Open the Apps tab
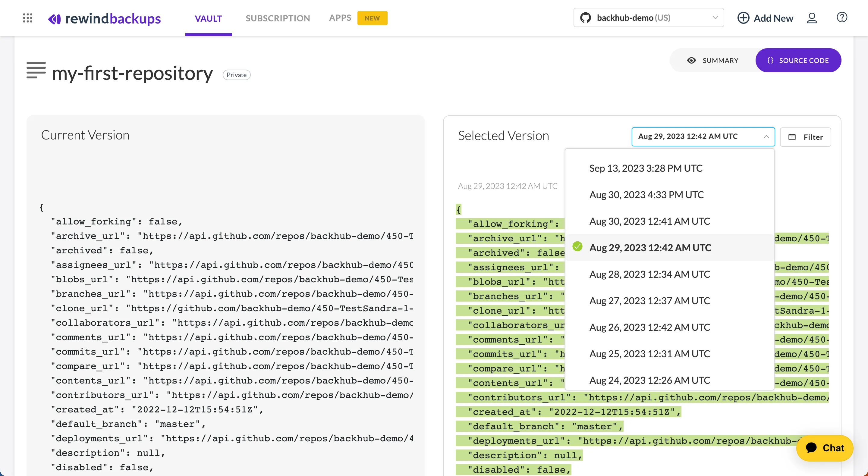Screen dimensions: 868x476 (x=340, y=18)
